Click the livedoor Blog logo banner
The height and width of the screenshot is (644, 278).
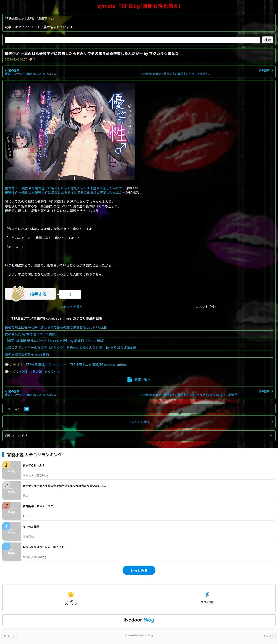[x=139, y=620]
